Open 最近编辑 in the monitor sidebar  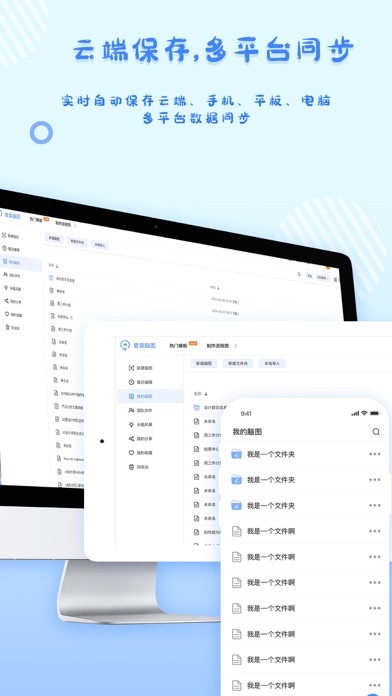point(11,249)
